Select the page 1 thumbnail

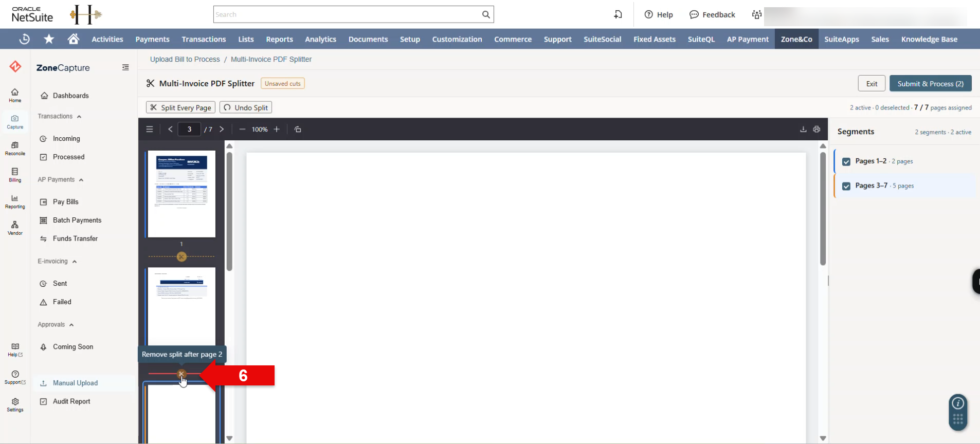(182, 194)
